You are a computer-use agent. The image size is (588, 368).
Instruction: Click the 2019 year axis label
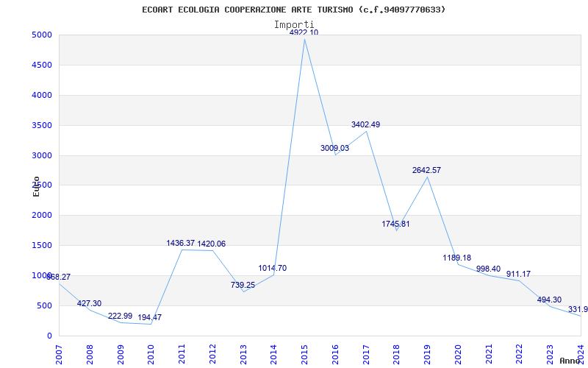coord(428,355)
